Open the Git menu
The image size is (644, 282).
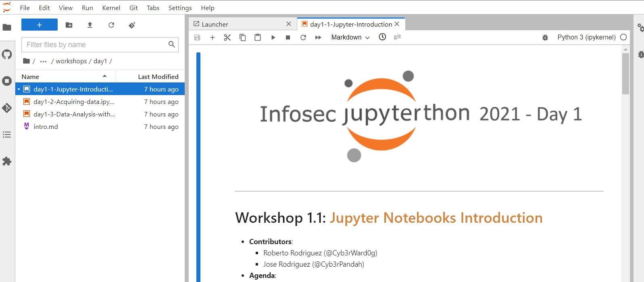[x=133, y=8]
